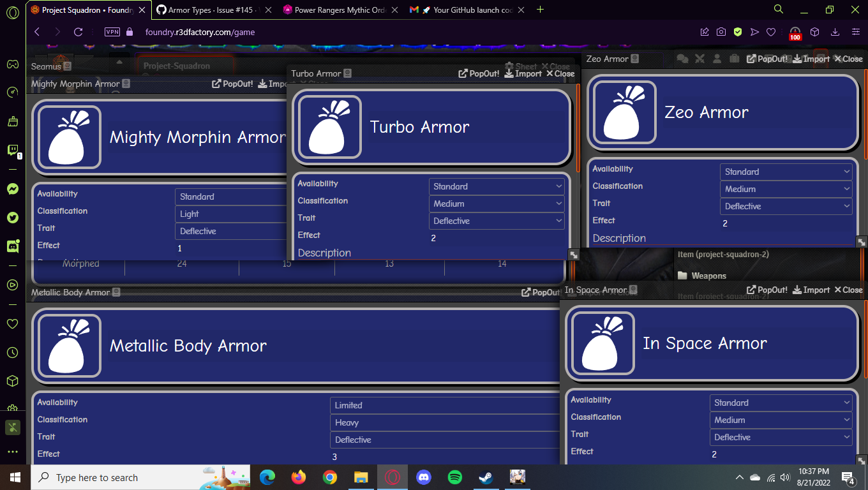Click the padlock site info icon
The image size is (868, 490).
130,32
